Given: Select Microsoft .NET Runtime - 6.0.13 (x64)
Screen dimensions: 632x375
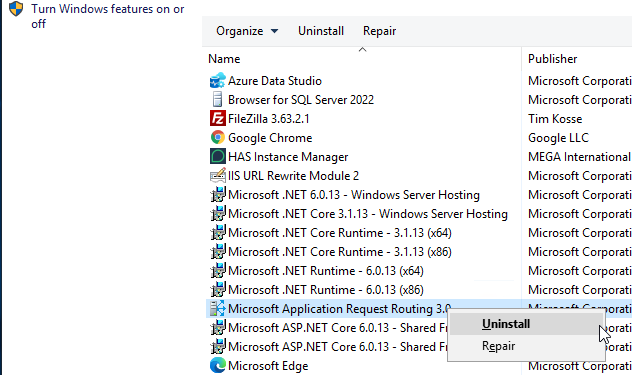Looking at the screenshot, I should coord(326,271).
